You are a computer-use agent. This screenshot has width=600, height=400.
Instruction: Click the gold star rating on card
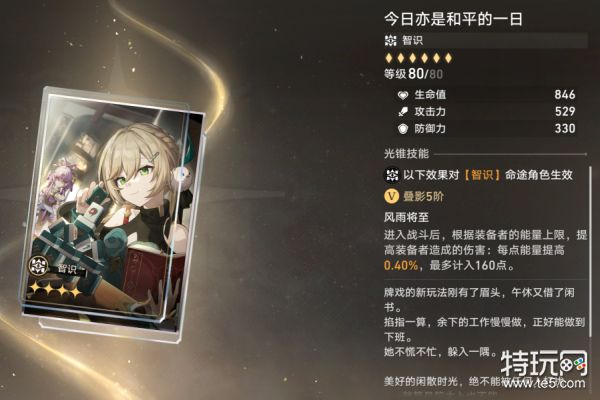(x=55, y=289)
